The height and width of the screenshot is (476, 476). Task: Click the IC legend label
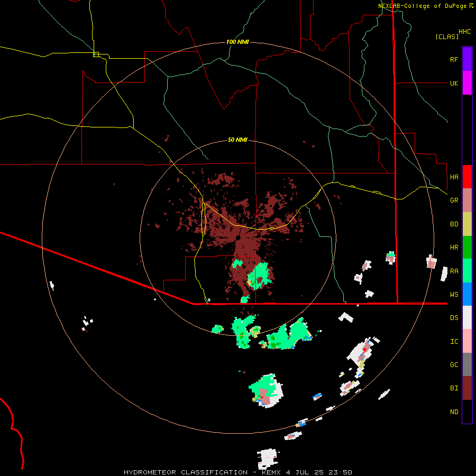[x=454, y=341]
